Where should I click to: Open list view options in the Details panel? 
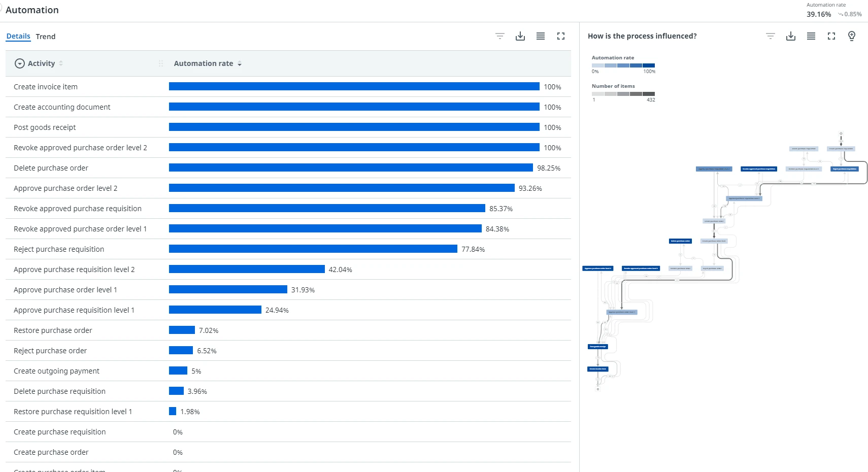tap(541, 36)
